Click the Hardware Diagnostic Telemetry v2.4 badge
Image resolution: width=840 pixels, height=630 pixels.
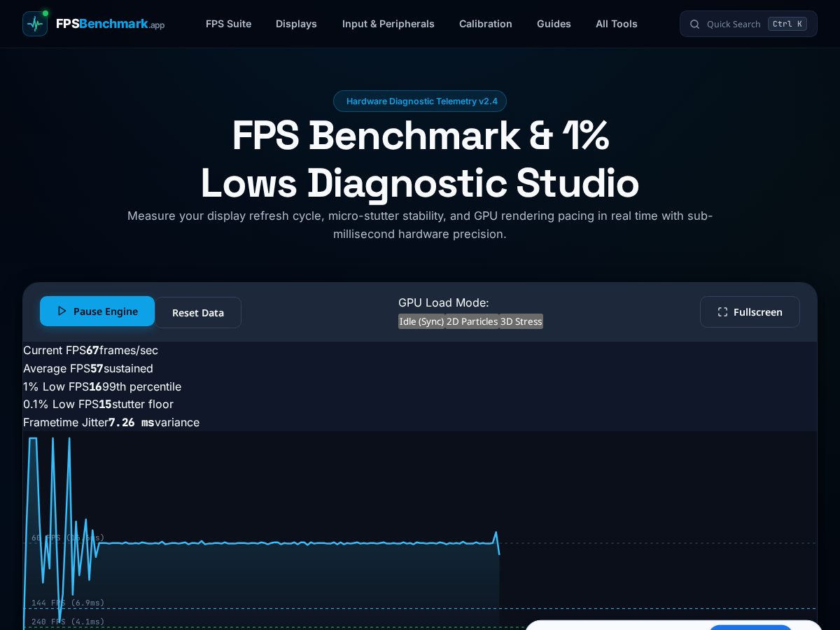coord(420,101)
